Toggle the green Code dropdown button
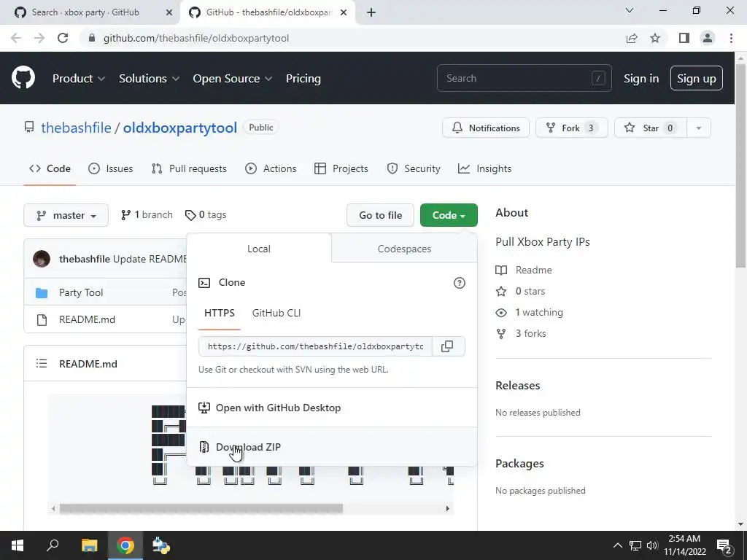Image resolution: width=747 pixels, height=560 pixels. 449,215
